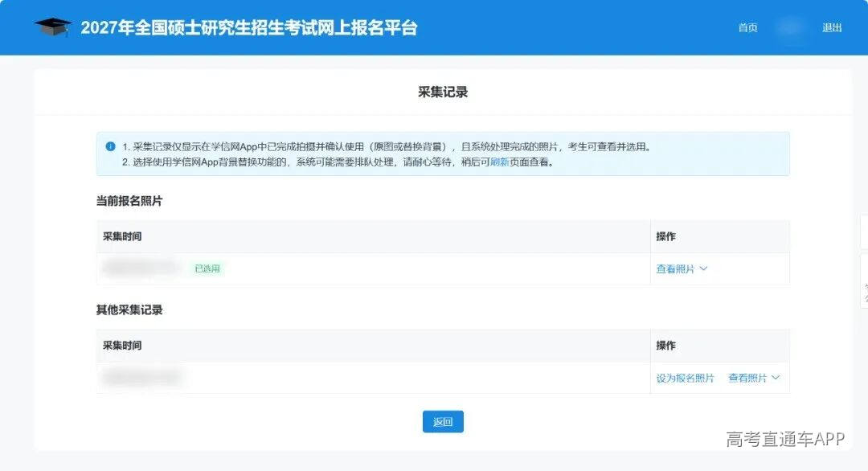Open the blurred user name in header
Image resolution: width=868 pixels, height=471 pixels.
click(790, 27)
